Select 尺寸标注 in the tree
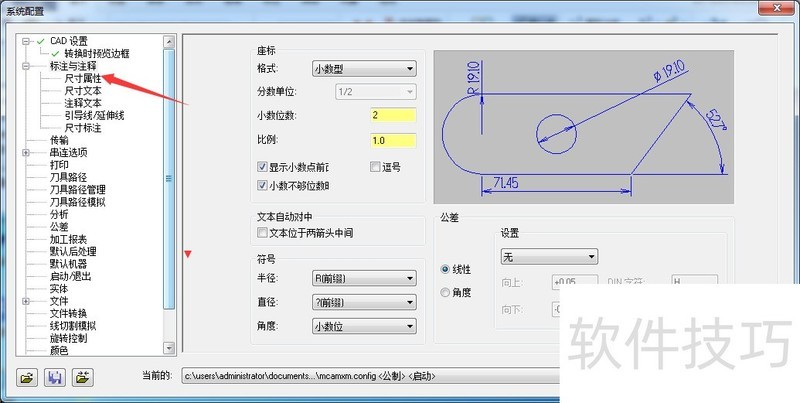800x403 pixels. (83, 128)
